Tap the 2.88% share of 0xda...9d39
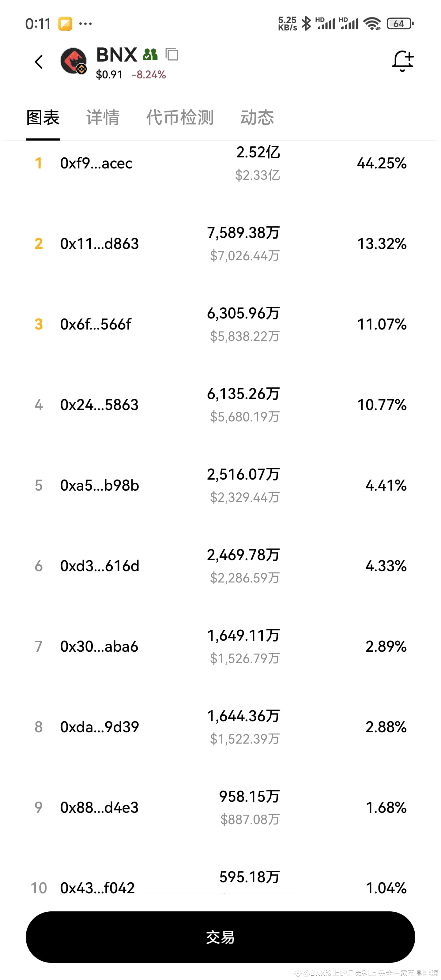This screenshot has width=441, height=980. tap(386, 727)
